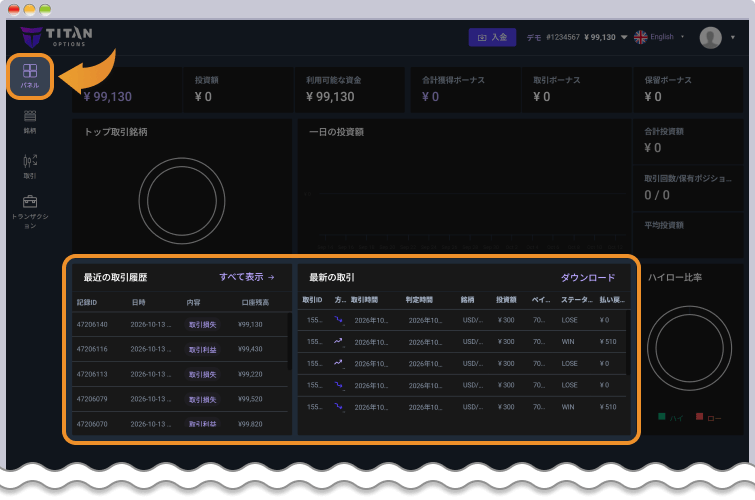Select record ID 47206113
The height and width of the screenshot is (500, 755).
[92, 374]
